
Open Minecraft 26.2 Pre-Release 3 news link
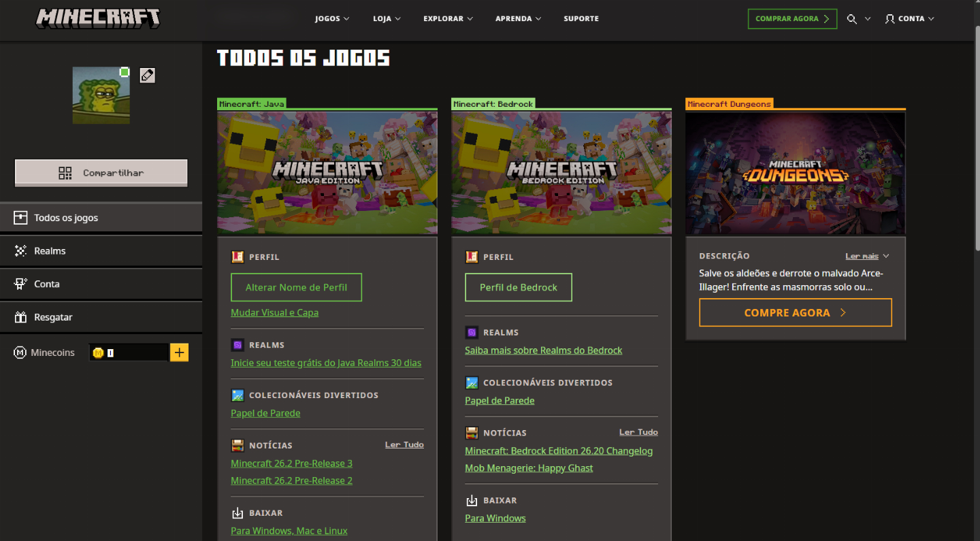pos(291,463)
